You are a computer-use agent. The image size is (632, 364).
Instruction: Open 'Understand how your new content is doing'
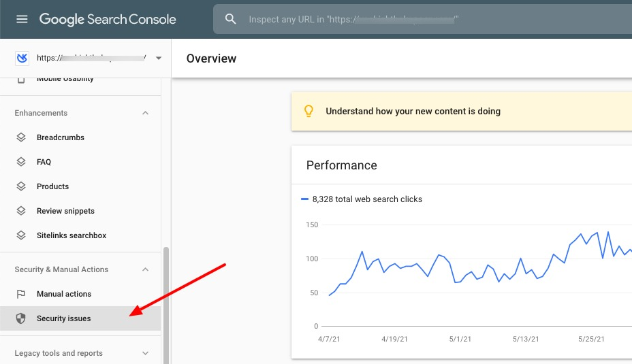tap(413, 111)
